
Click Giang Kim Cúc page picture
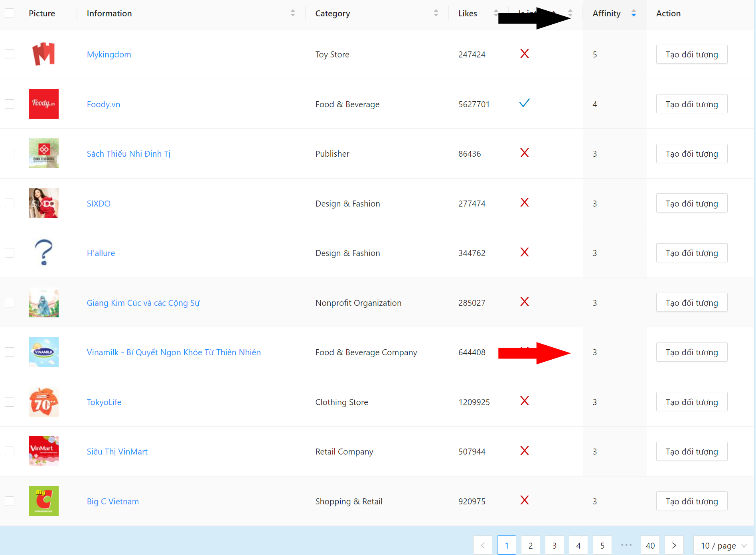pyautogui.click(x=43, y=302)
